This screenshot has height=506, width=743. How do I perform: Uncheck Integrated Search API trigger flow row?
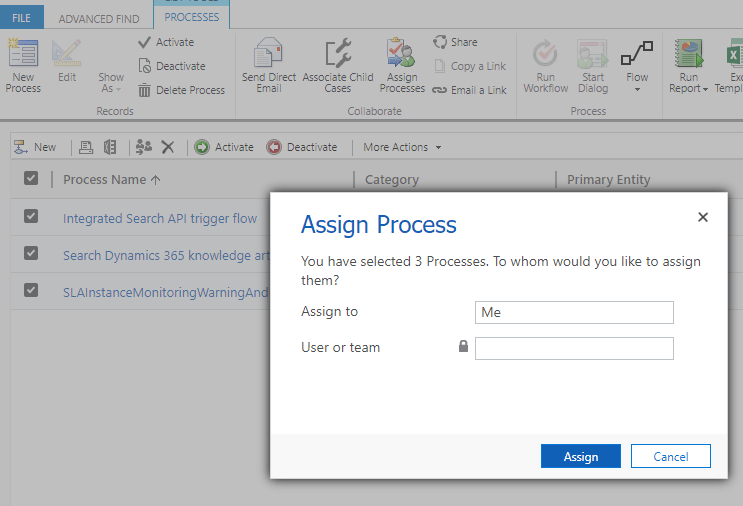point(31,217)
